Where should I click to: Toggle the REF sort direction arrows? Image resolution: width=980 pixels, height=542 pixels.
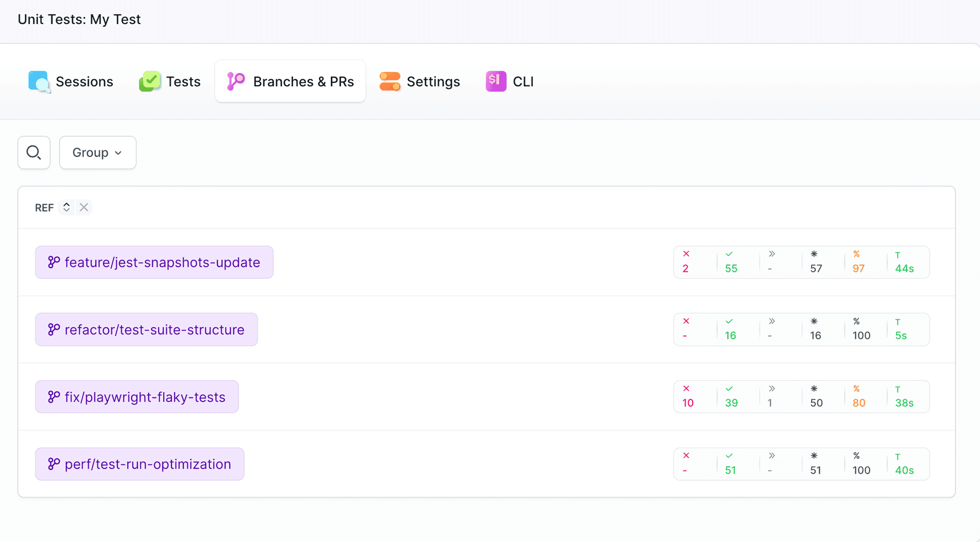(67, 207)
